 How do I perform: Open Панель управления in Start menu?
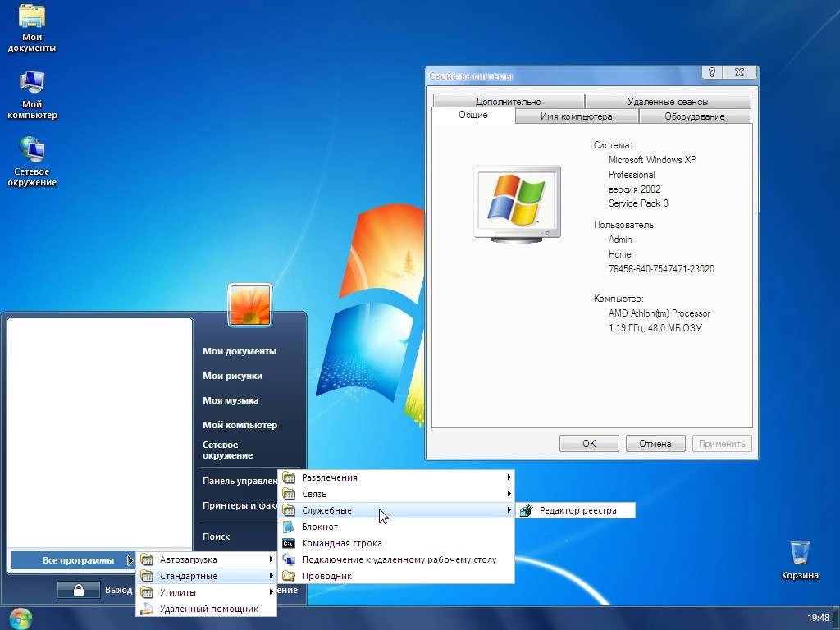click(240, 481)
